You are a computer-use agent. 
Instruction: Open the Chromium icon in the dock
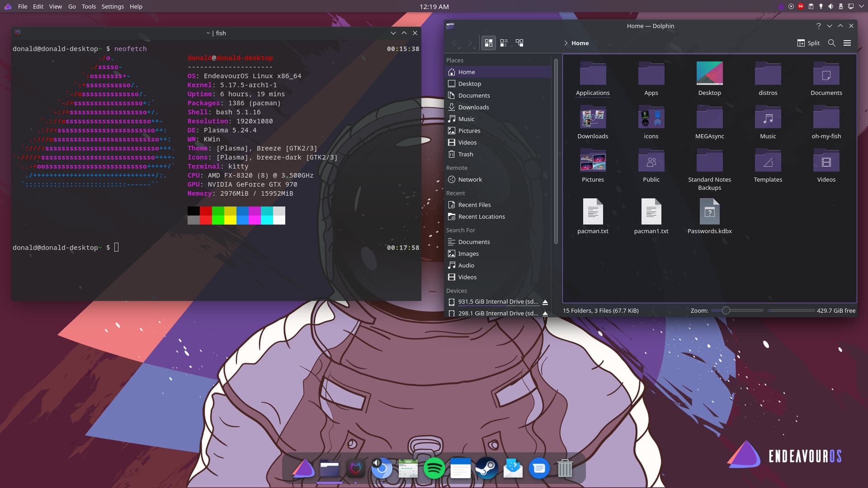point(382,468)
